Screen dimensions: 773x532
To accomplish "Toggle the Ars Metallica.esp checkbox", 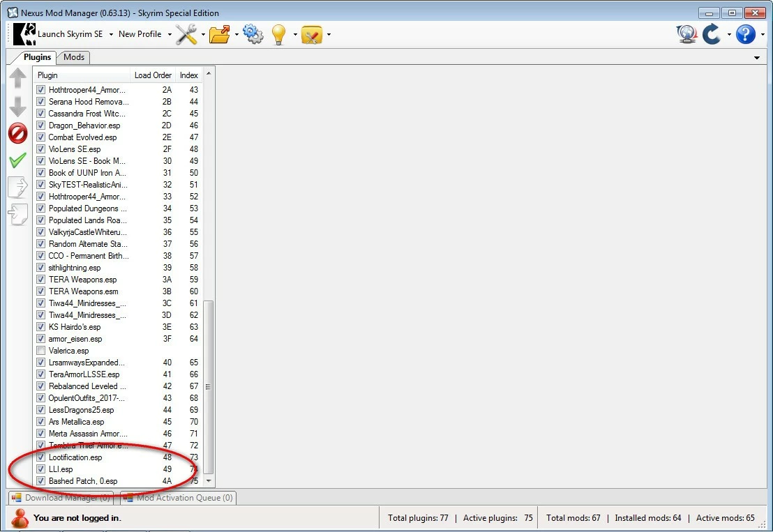I will pyautogui.click(x=41, y=422).
